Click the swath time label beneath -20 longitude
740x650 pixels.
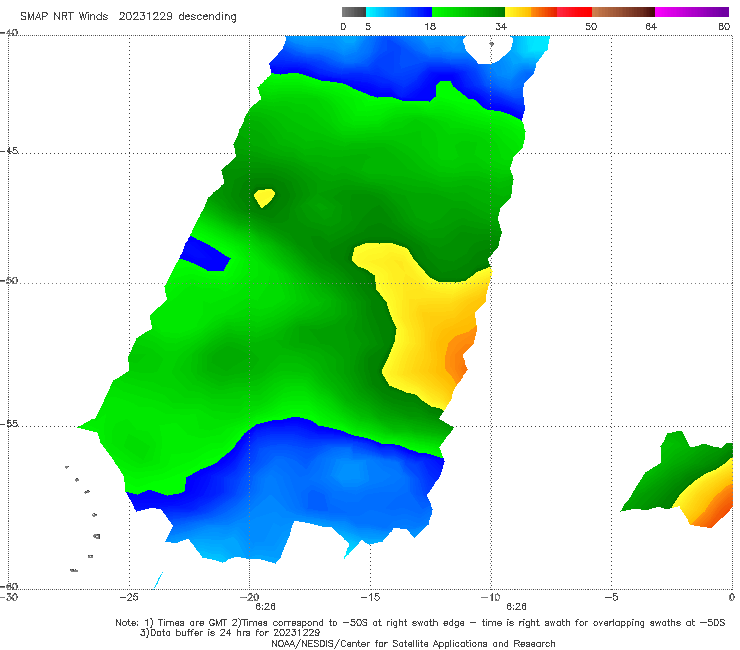click(265, 607)
